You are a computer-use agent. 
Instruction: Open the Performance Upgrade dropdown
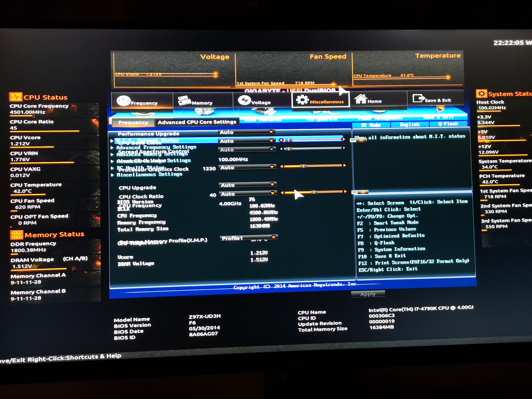coord(246,132)
